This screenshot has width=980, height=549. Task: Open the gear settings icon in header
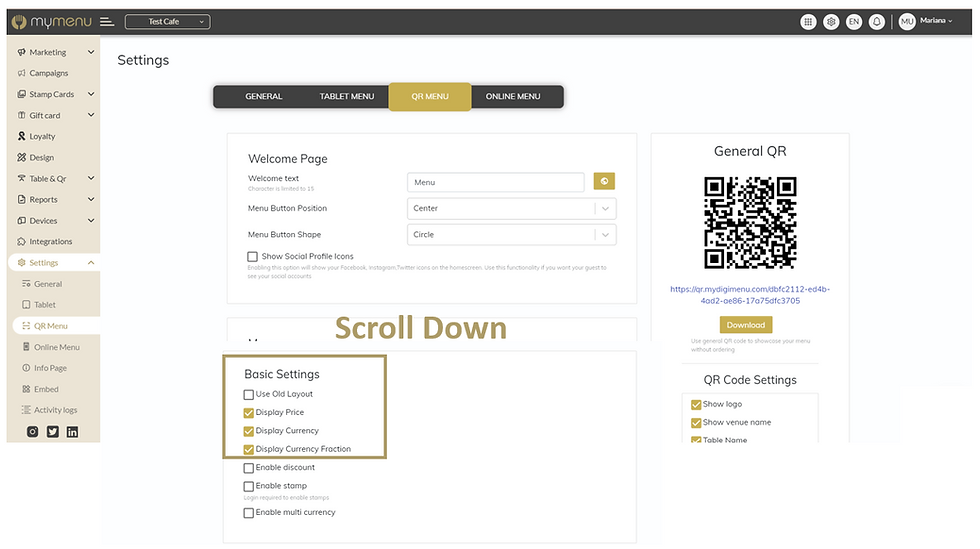click(831, 21)
